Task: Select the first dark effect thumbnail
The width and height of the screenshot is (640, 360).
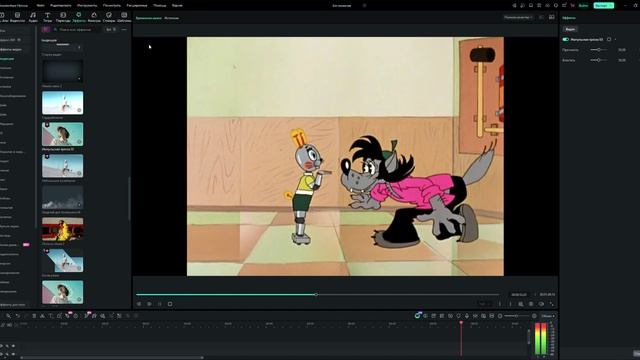Action: coord(62,71)
